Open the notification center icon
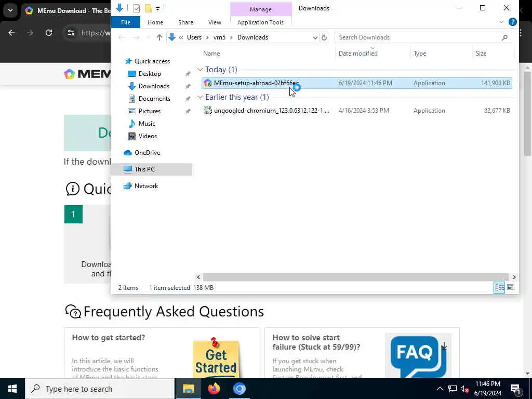 pos(515,389)
